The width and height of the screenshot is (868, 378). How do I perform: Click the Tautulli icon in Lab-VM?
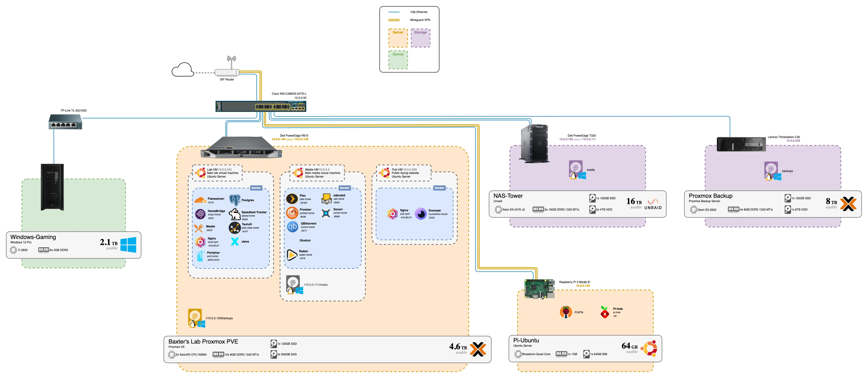point(235,228)
